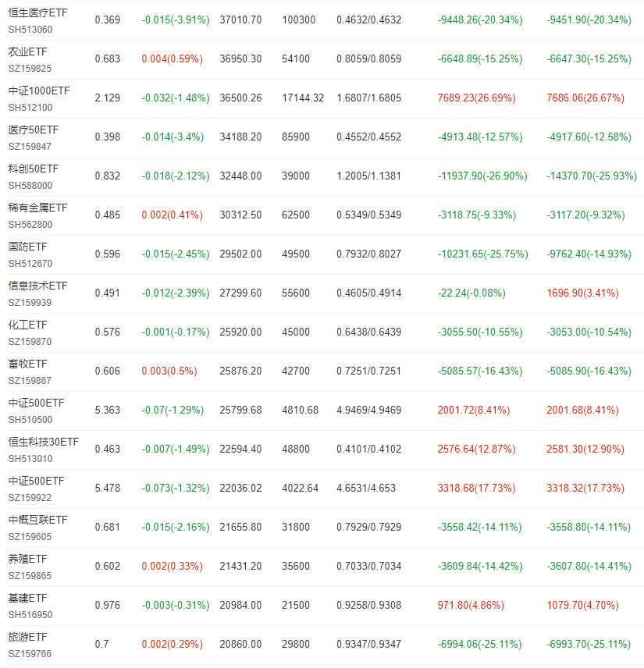Select code SZ159939
The height and width of the screenshot is (668, 644).
click(x=30, y=303)
